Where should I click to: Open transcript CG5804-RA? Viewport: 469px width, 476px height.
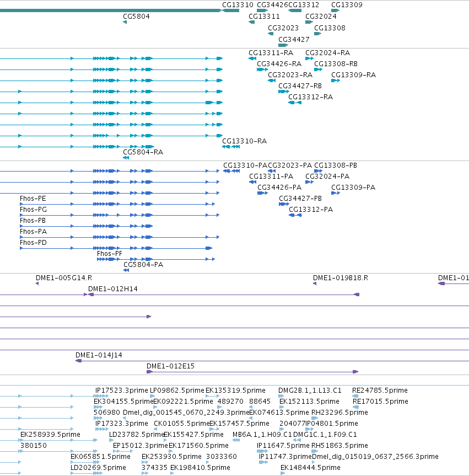[143, 152]
